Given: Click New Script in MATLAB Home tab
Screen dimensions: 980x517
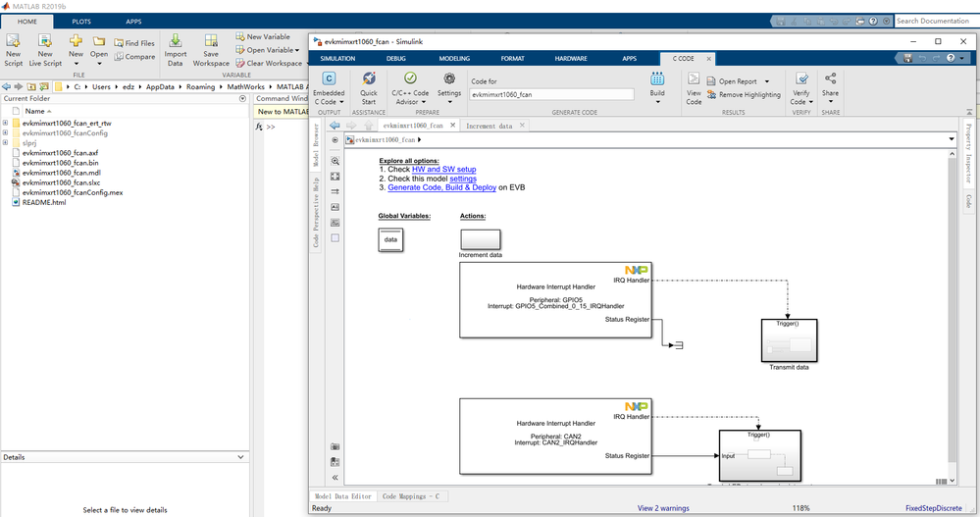Looking at the screenshot, I should click(13, 50).
